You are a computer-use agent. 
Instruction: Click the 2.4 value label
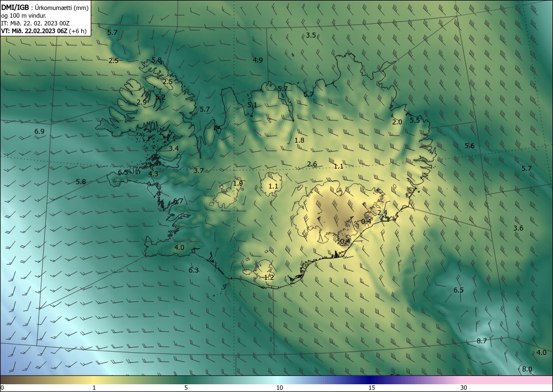tap(382, 212)
